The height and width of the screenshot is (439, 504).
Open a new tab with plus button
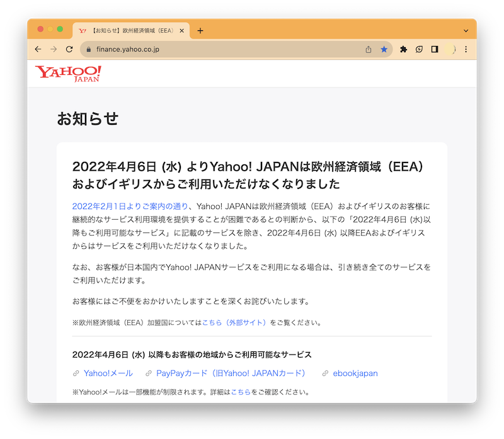point(200,30)
